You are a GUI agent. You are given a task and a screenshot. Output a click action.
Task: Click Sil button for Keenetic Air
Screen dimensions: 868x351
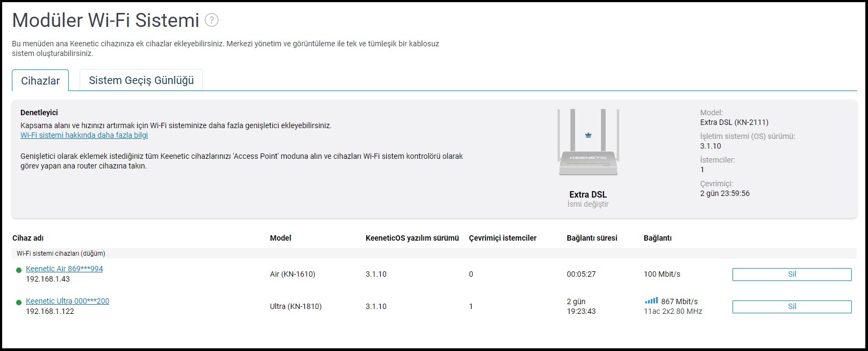792,275
